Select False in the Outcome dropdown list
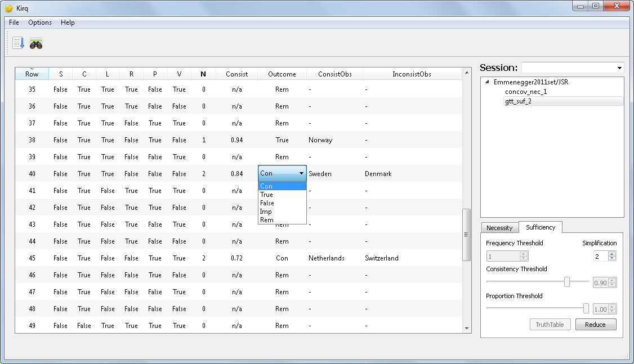Viewport: 634px width, 364px height. coord(267,203)
